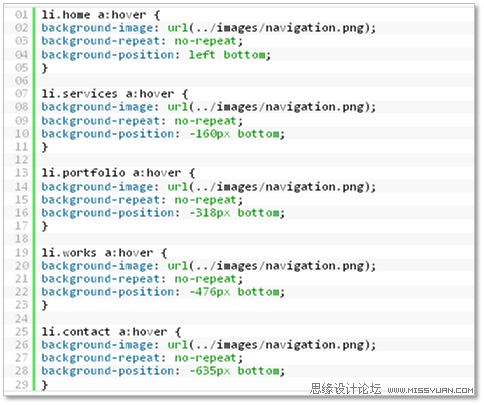Image resolution: width=484 pixels, height=405 pixels.
Task: Click the 'li.home a:hover {' selector line
Action: pos(101,15)
